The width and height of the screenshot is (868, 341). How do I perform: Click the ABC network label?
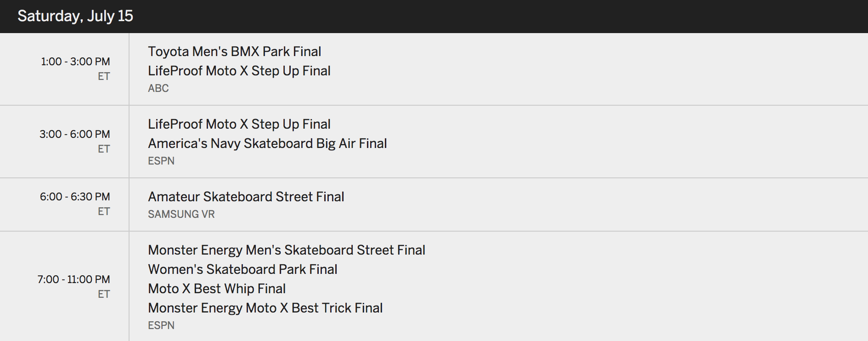coord(158,88)
